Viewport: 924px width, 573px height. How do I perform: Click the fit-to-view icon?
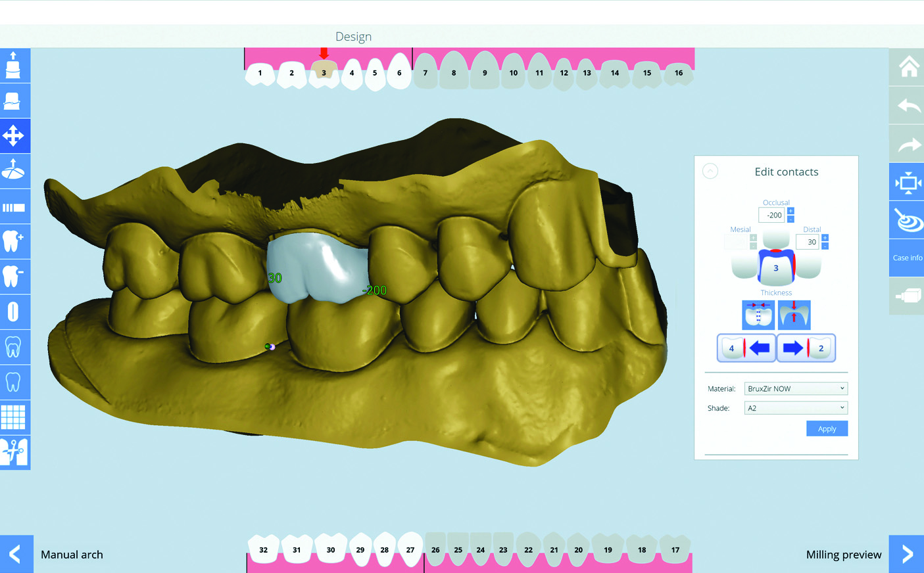point(908,183)
